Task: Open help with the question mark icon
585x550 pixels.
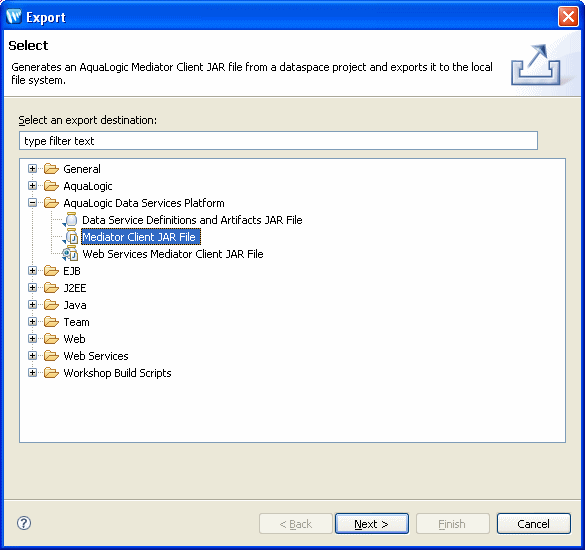Action: (x=24, y=523)
